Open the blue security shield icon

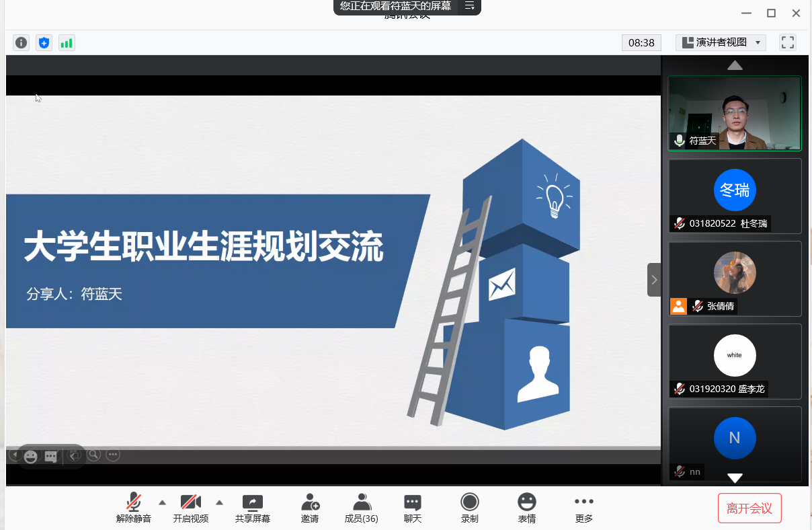(x=44, y=43)
